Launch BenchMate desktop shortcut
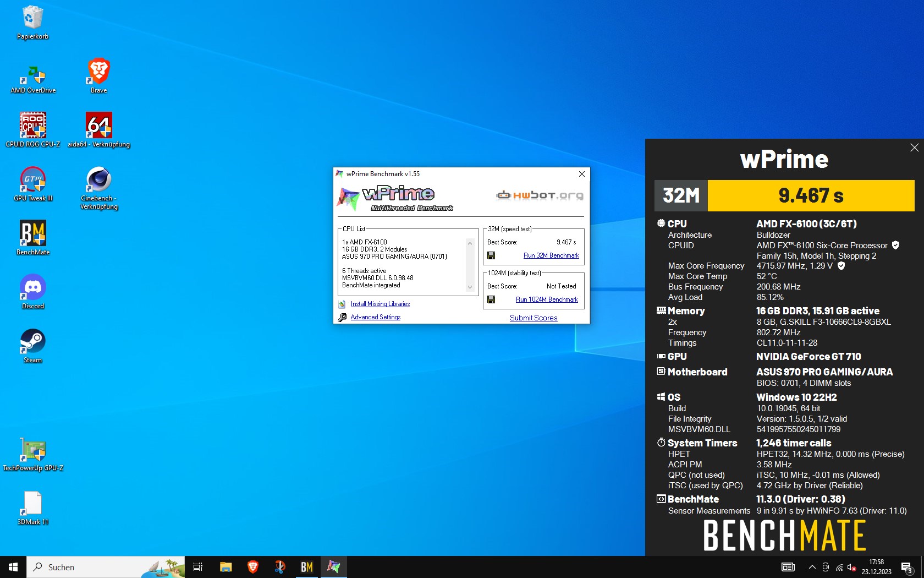The width and height of the screenshot is (924, 578). (x=33, y=238)
